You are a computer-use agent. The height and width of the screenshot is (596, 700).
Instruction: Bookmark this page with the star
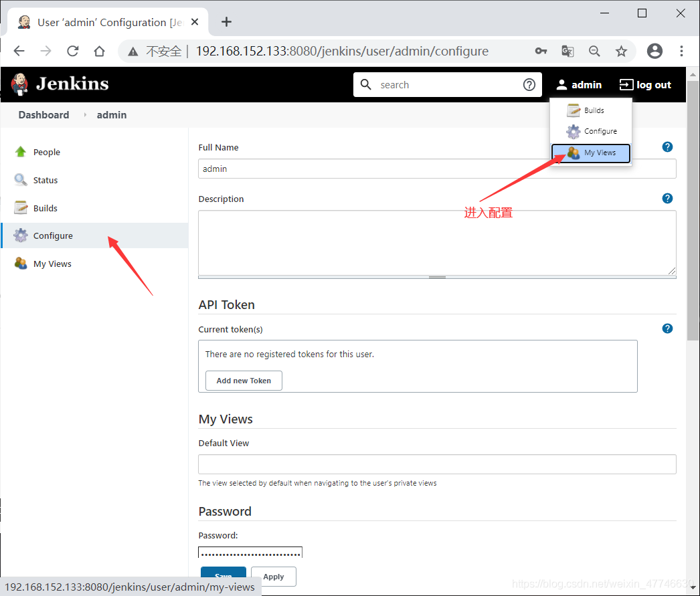[621, 51]
